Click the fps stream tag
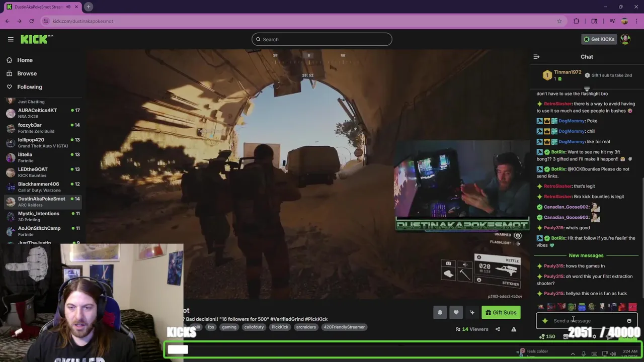 211,327
